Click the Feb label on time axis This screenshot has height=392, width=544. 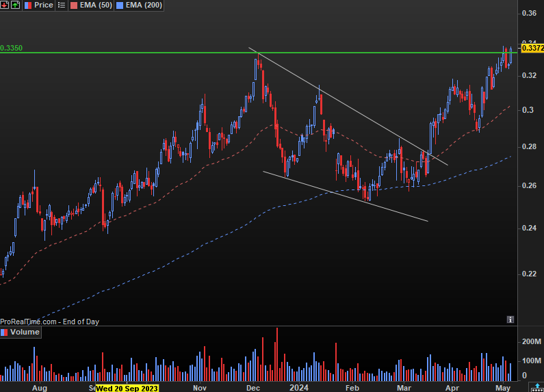point(352,388)
